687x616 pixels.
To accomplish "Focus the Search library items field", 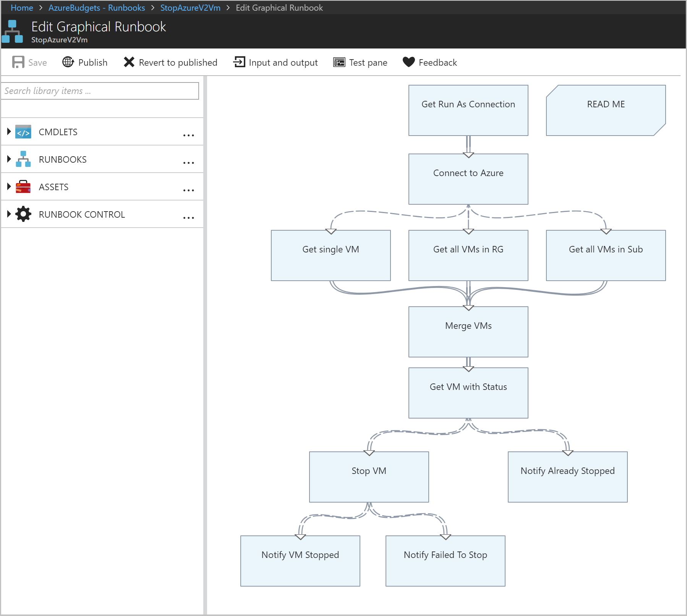I will 100,91.
